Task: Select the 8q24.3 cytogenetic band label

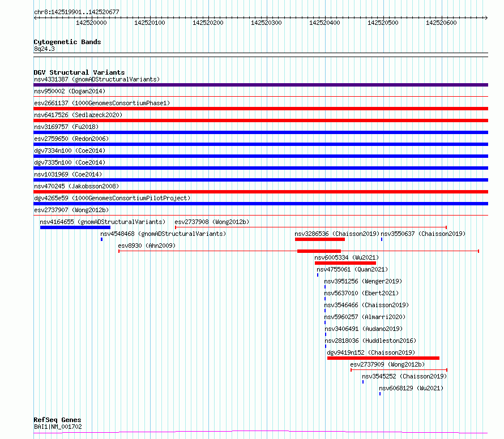Action: pyautogui.click(x=44, y=49)
